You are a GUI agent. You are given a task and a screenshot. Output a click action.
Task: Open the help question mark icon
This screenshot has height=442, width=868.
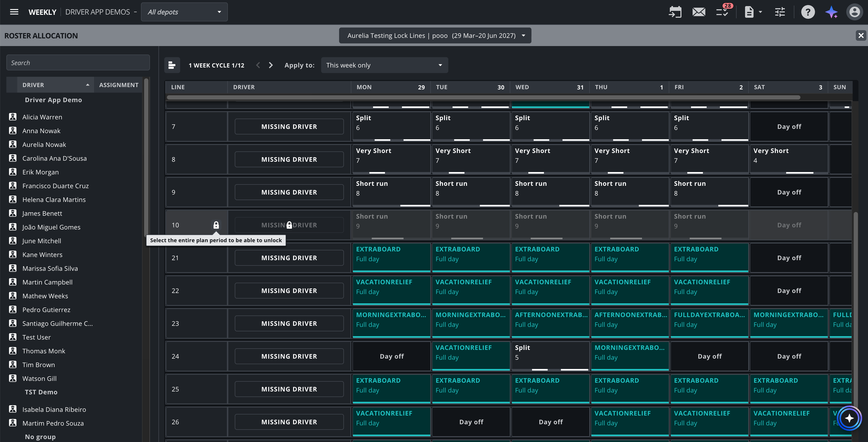pos(808,12)
